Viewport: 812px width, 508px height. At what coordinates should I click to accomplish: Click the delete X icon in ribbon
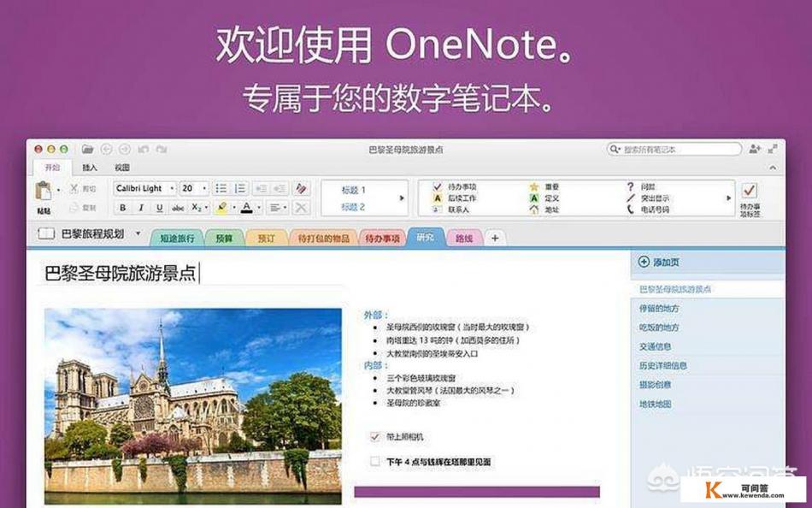coord(301,208)
